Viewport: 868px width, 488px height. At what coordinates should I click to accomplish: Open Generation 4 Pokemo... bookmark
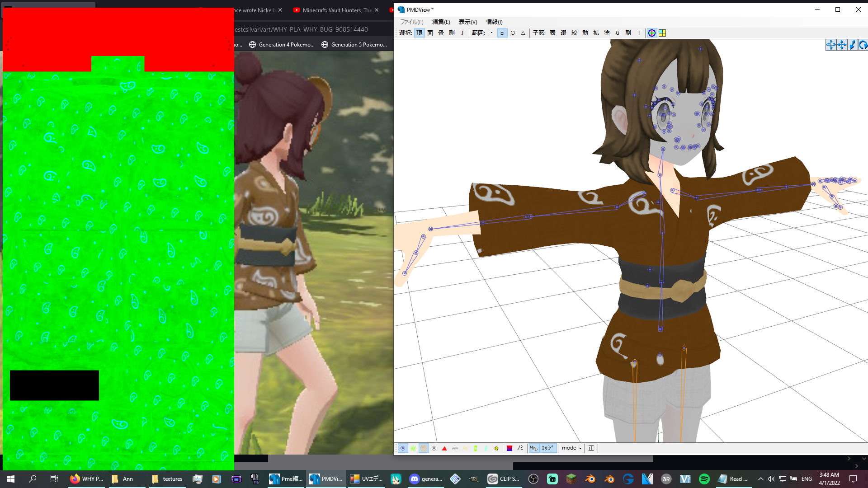282,45
